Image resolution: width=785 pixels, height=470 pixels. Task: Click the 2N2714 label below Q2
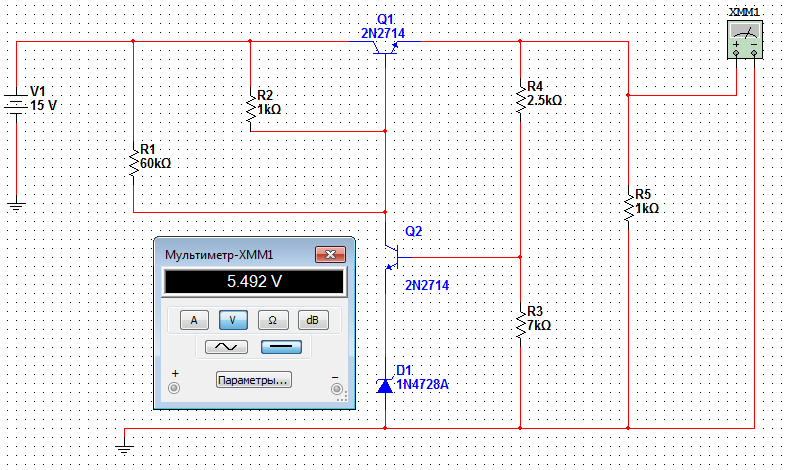(x=427, y=285)
